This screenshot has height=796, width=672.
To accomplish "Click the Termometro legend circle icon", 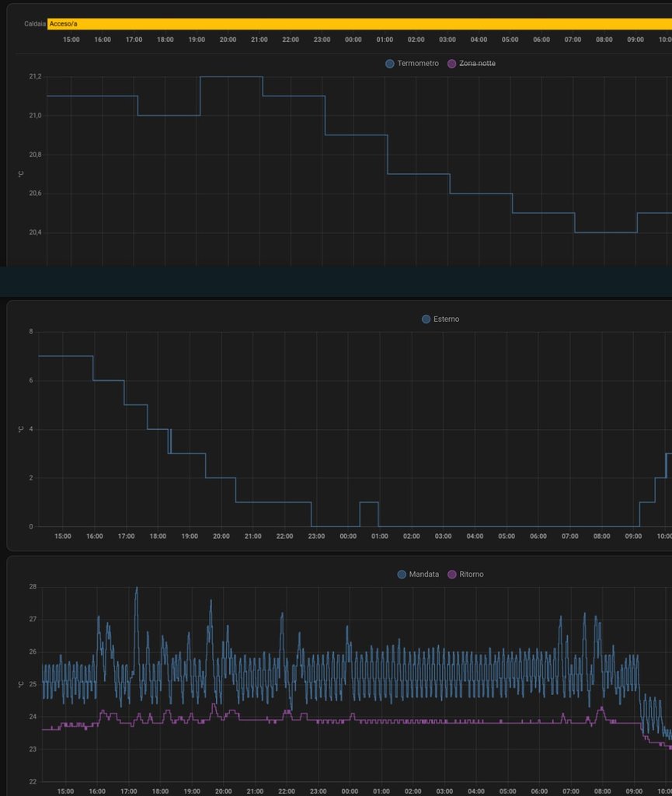I will click(x=390, y=64).
